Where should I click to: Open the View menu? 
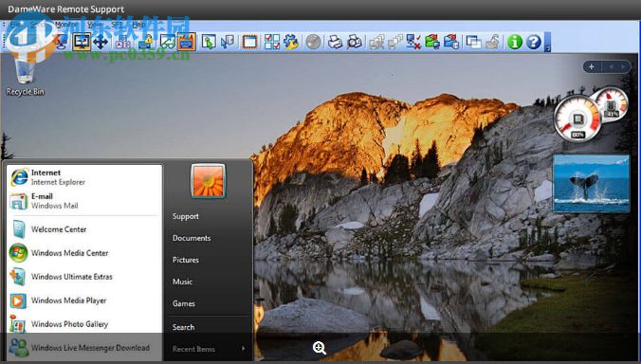(94, 25)
